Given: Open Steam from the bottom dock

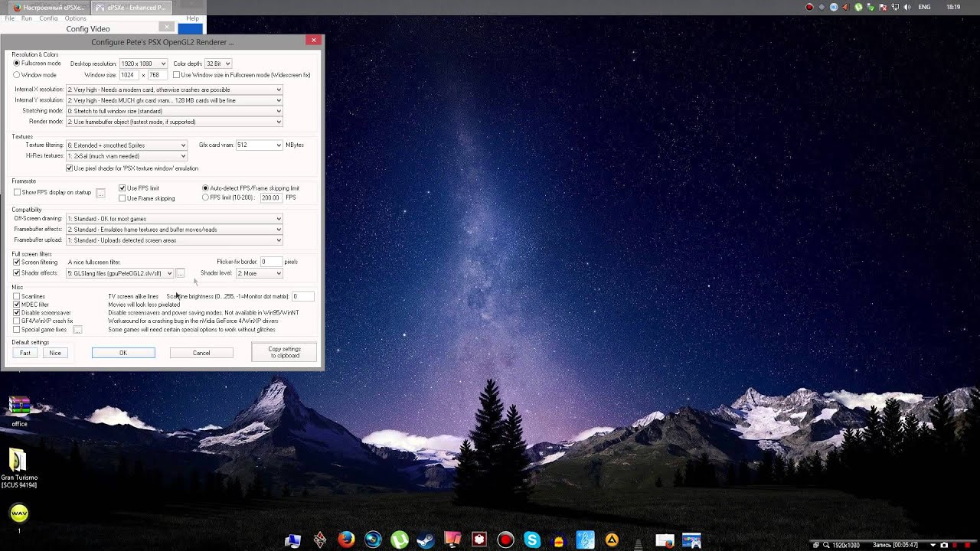Looking at the screenshot, I should tap(426, 540).
